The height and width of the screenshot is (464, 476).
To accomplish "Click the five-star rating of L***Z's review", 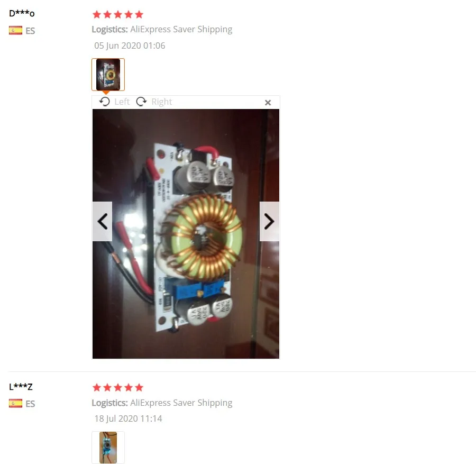I will 118,387.
